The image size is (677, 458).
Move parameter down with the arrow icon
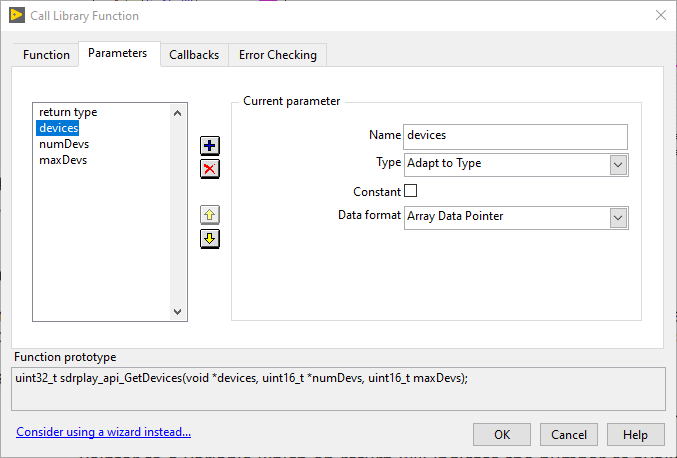210,238
